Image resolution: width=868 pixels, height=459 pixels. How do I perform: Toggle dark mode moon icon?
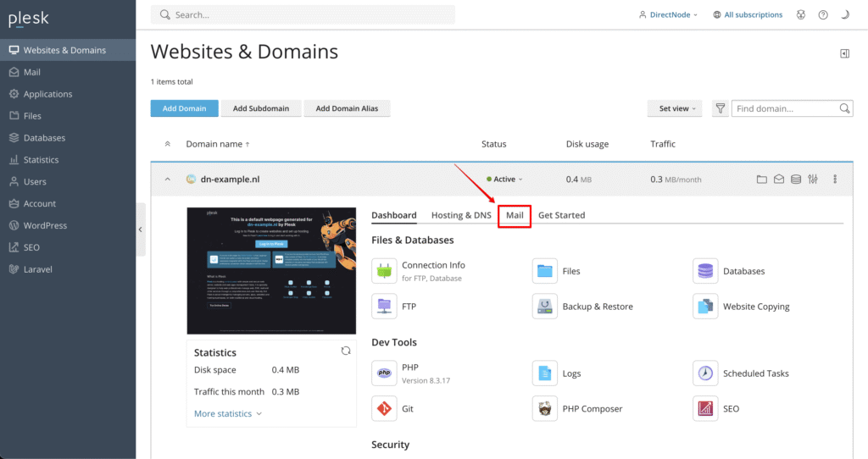[x=844, y=14]
